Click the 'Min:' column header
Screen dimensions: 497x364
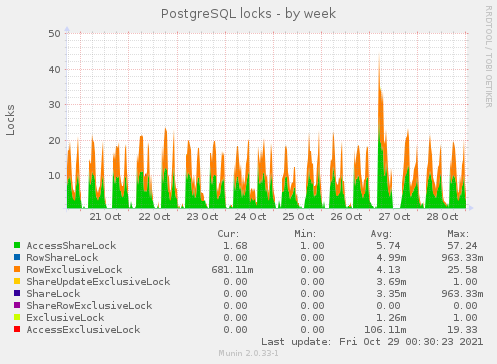(305, 234)
